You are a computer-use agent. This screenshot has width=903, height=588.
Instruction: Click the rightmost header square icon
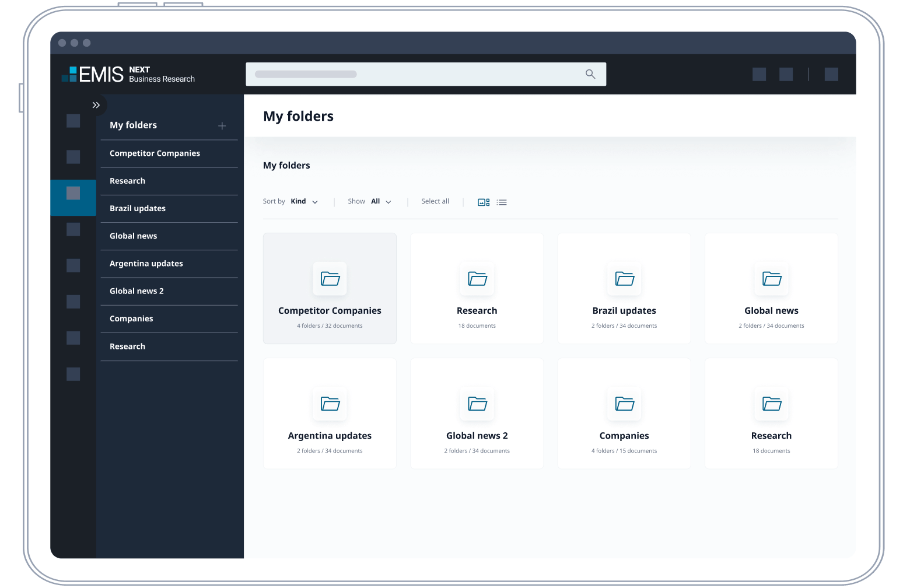831,74
